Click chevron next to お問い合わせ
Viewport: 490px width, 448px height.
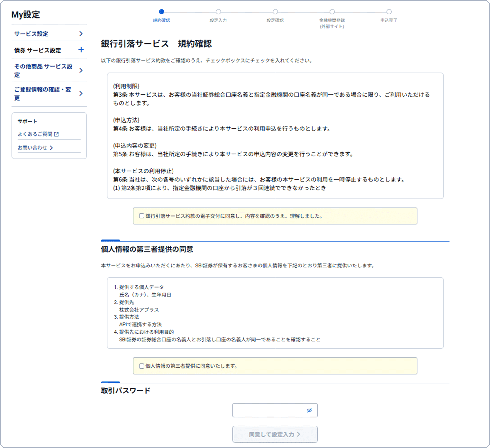(x=51, y=148)
